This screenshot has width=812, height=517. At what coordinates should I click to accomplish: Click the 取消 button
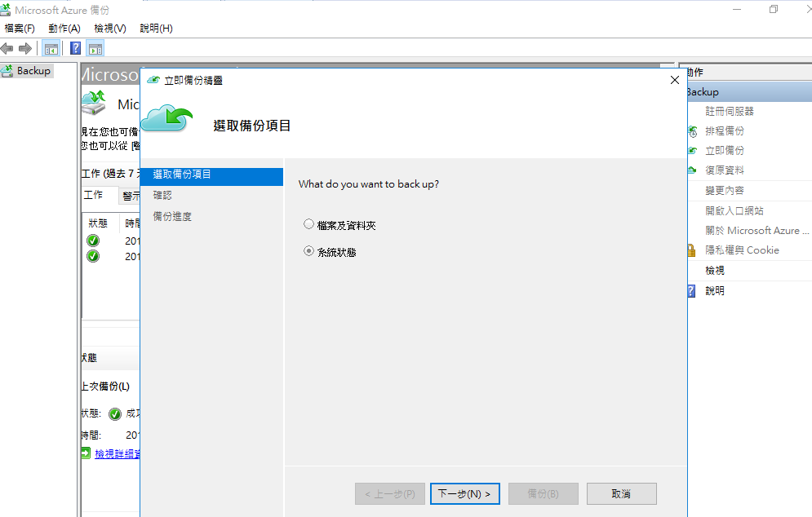(x=621, y=493)
